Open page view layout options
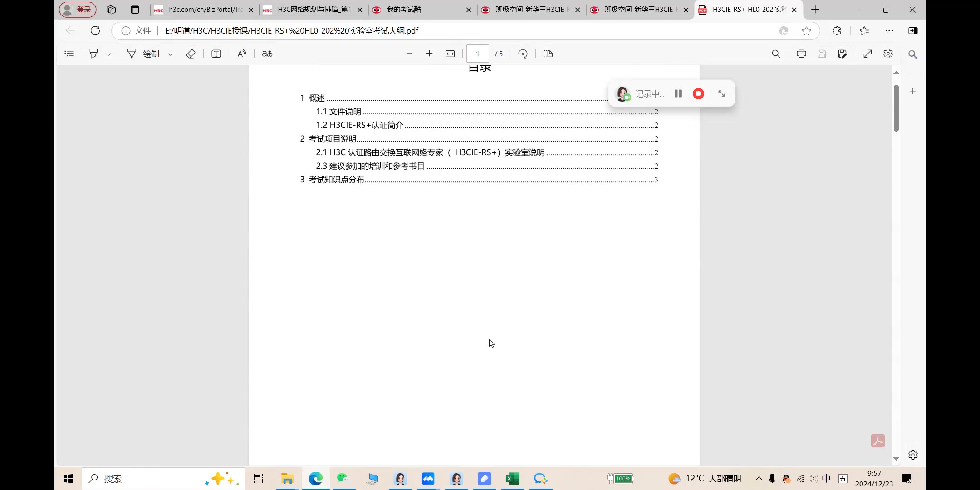The image size is (980, 490). pyautogui.click(x=548, y=54)
